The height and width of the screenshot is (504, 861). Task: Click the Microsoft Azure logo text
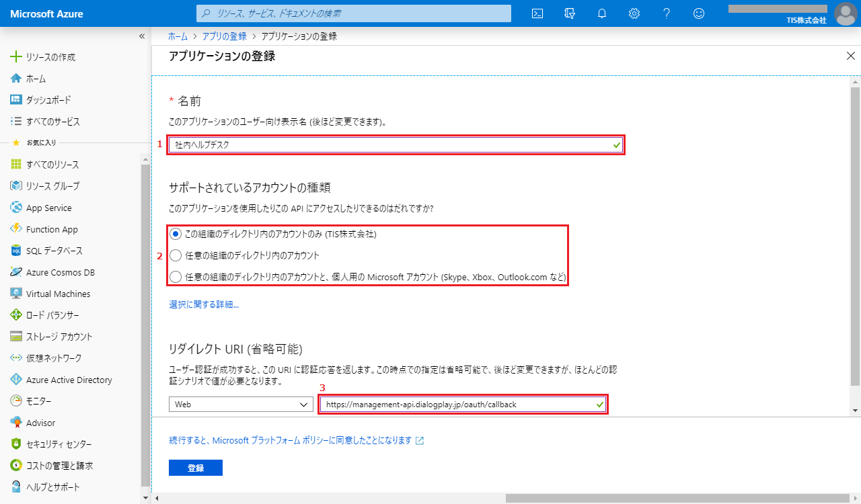point(47,13)
